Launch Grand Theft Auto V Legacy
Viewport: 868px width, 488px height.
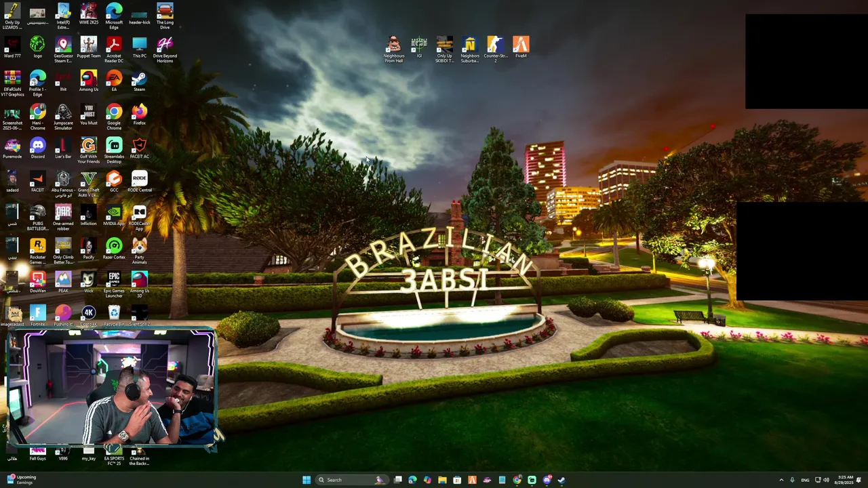pyautogui.click(x=89, y=184)
